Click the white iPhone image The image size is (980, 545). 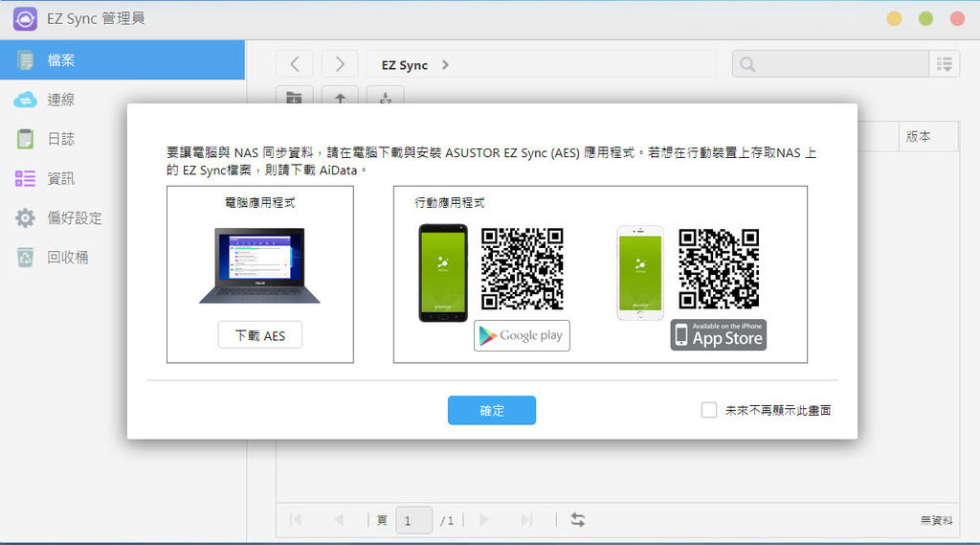pyautogui.click(x=640, y=273)
